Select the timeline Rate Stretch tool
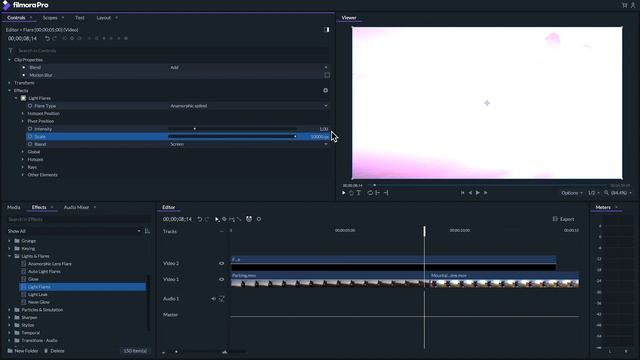Image resolution: width=640 pixels, height=360 pixels. pyautogui.click(x=239, y=219)
